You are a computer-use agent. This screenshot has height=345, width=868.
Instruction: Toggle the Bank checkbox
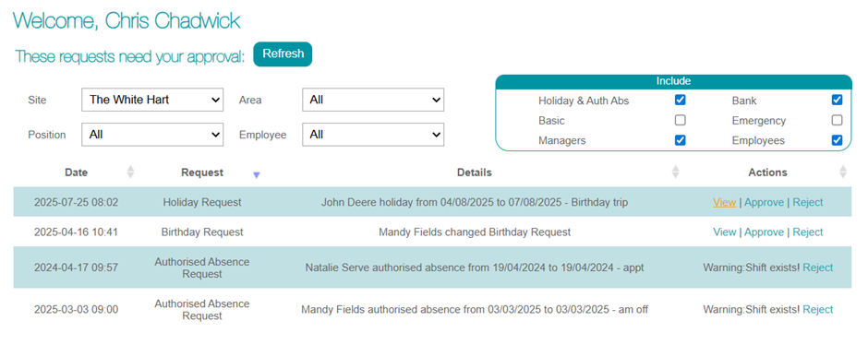coord(837,100)
